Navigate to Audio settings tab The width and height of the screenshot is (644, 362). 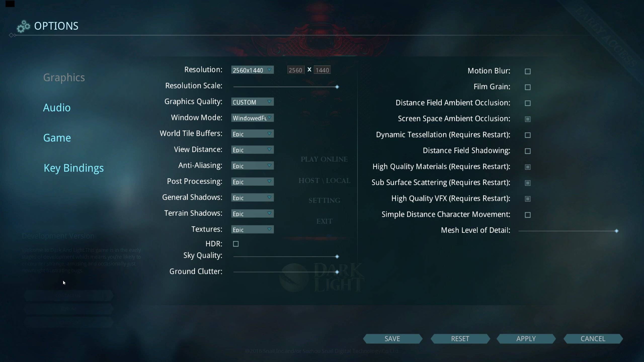(x=57, y=107)
